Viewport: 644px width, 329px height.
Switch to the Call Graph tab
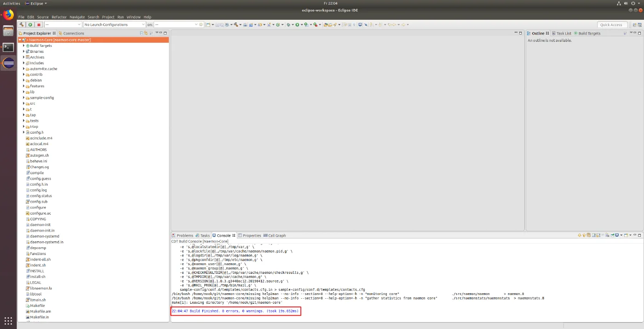coord(275,235)
